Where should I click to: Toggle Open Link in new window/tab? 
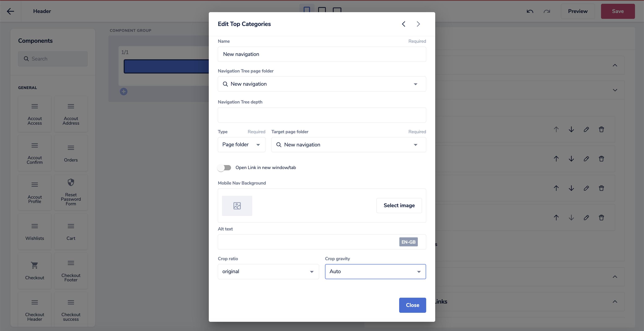pyautogui.click(x=224, y=168)
